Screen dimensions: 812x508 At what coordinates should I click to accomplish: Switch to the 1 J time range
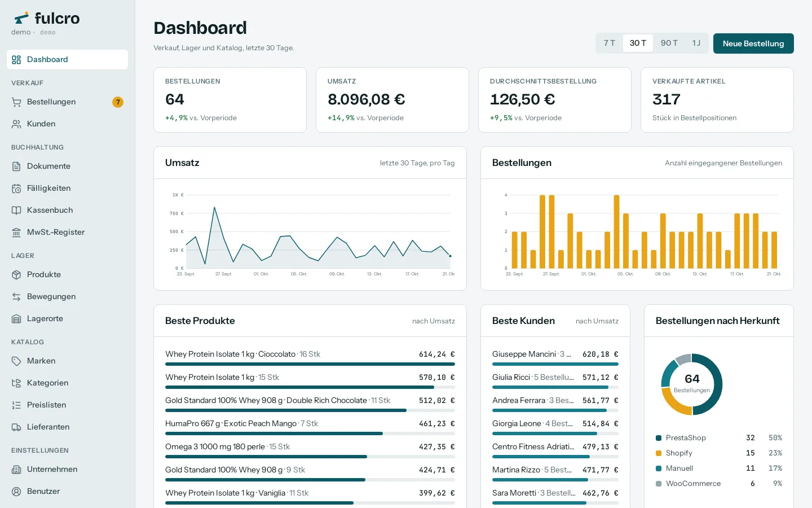[x=696, y=43]
